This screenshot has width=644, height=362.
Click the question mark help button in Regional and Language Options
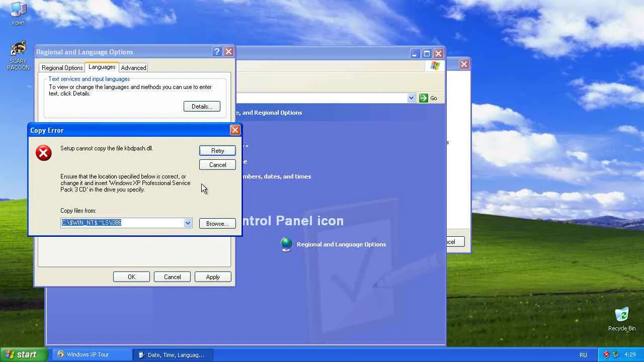217,52
